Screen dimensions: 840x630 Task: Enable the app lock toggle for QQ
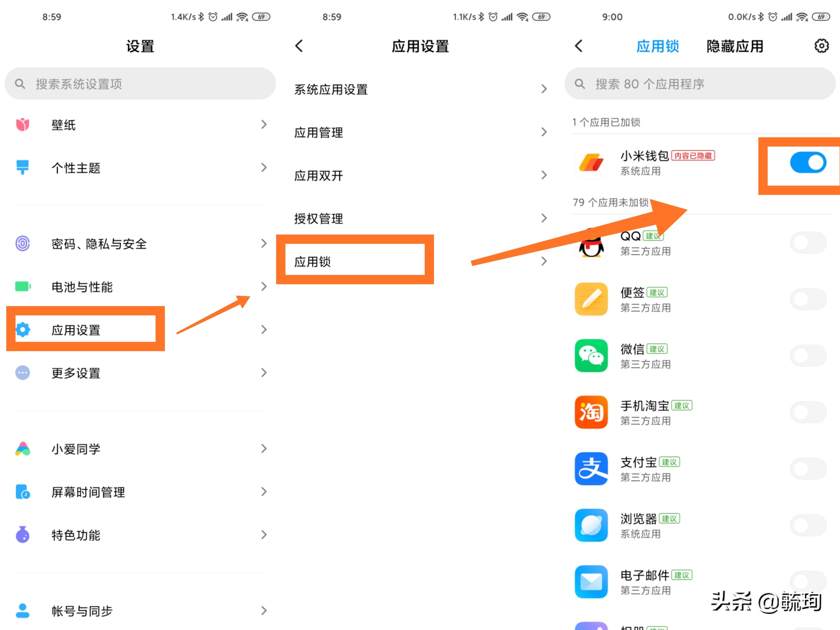pyautogui.click(x=808, y=242)
